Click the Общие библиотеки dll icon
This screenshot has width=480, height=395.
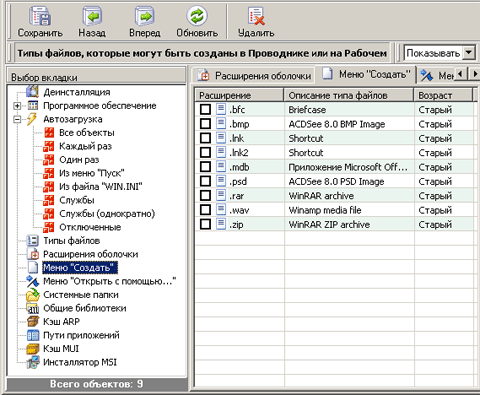[x=33, y=308]
